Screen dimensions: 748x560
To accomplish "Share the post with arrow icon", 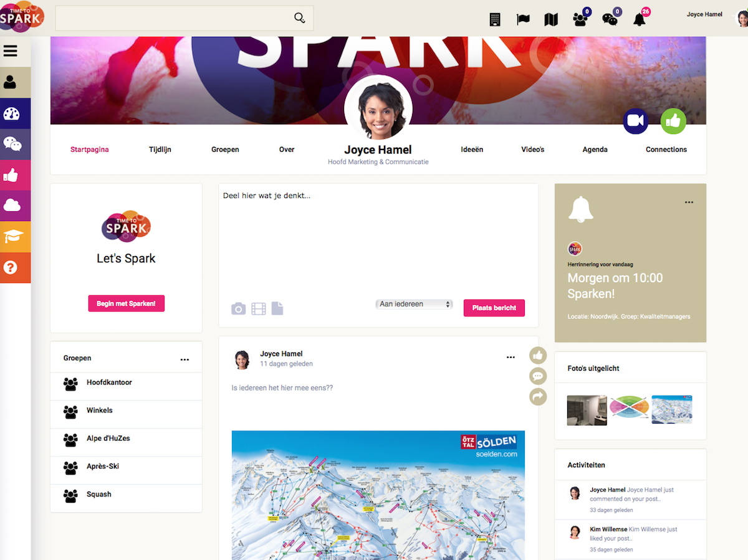I will (538, 396).
